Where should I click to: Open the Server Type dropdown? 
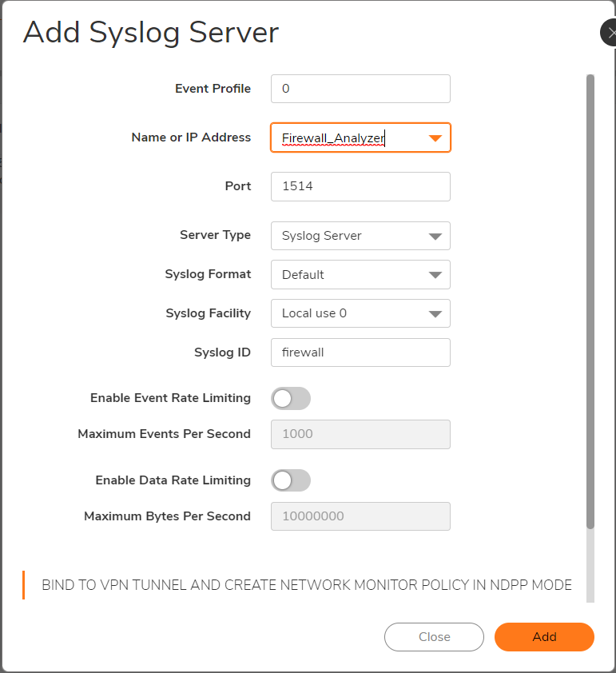(360, 236)
